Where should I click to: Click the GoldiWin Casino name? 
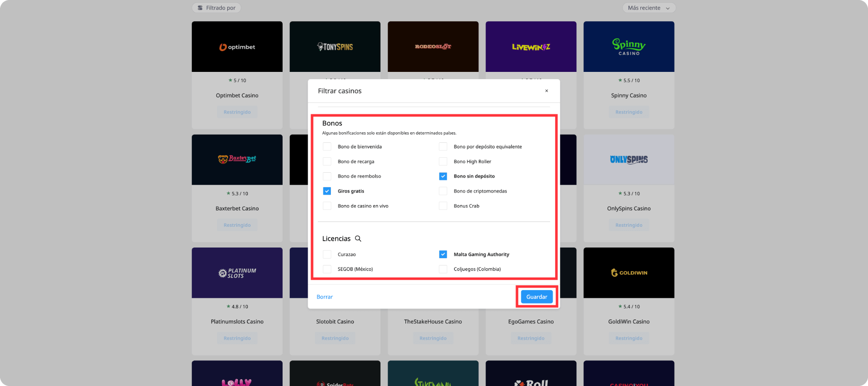[x=629, y=322]
